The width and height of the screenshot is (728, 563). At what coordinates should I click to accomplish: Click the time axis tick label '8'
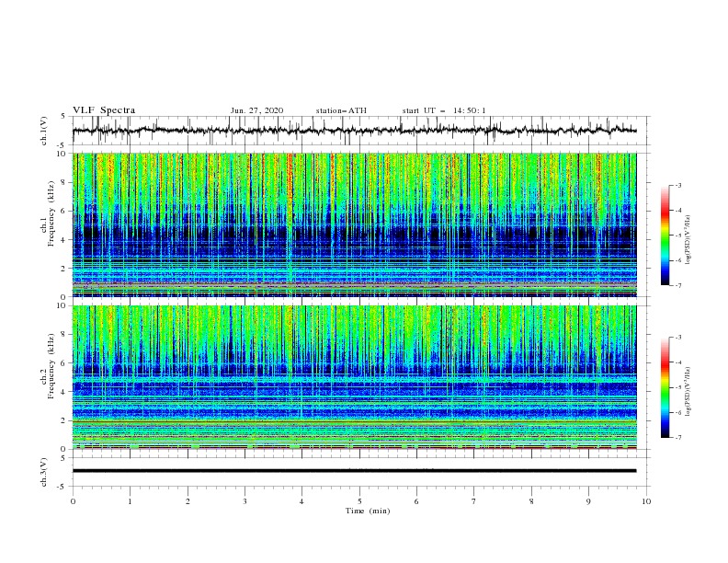[x=531, y=501]
